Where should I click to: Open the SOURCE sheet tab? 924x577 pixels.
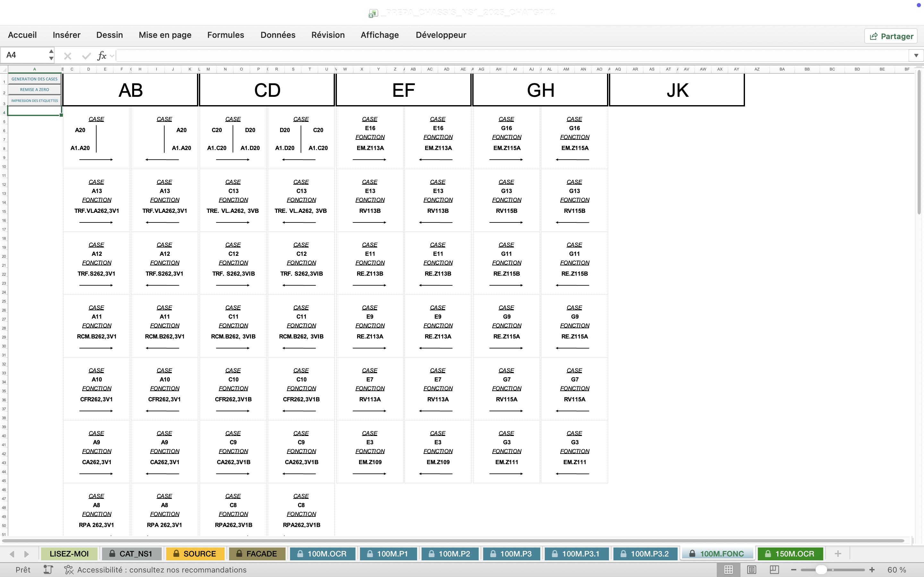point(195,554)
